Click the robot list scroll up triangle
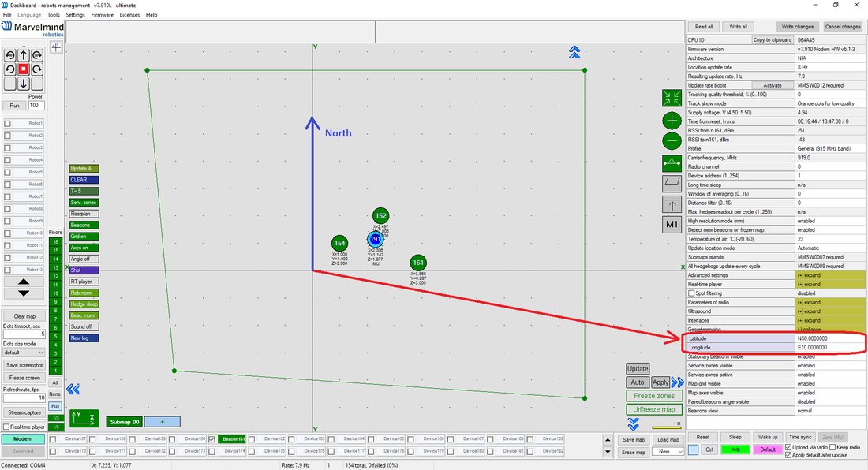 [x=23, y=282]
